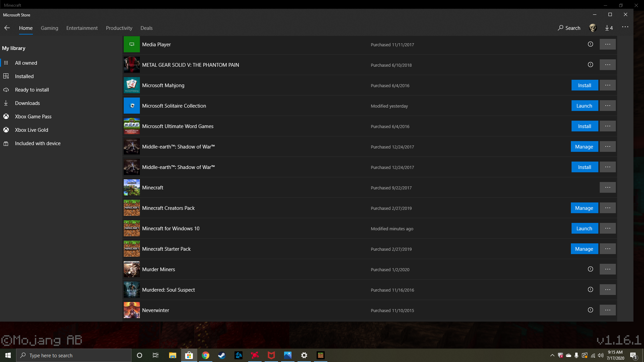
Task: Select All owned in My library
Action: [x=60, y=63]
